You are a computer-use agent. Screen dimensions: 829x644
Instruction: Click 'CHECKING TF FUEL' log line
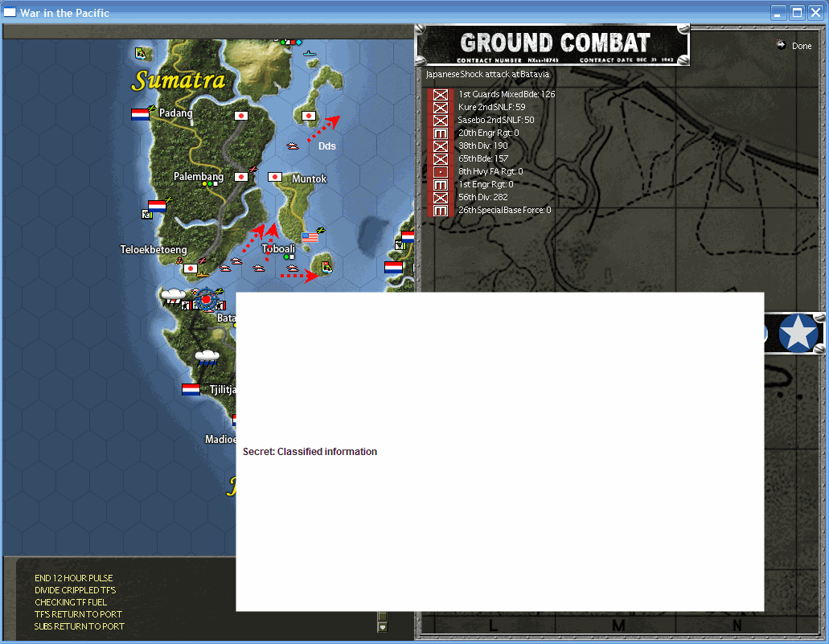point(71,603)
